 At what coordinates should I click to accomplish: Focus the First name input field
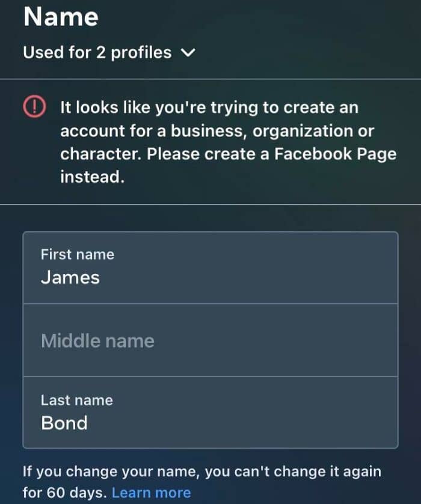210,267
